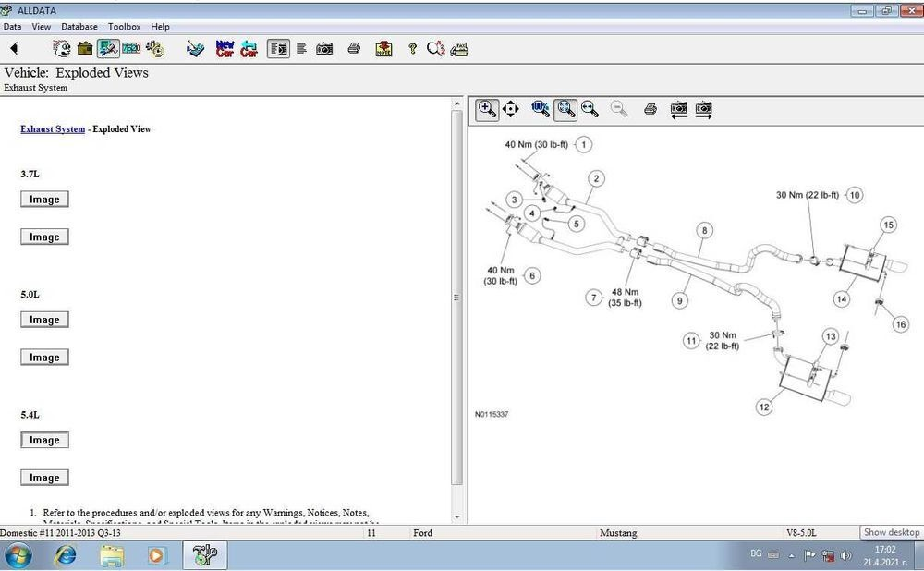This screenshot has height=571, width=924.
Task: Open the camera illustrations icon
Action: (x=324, y=48)
